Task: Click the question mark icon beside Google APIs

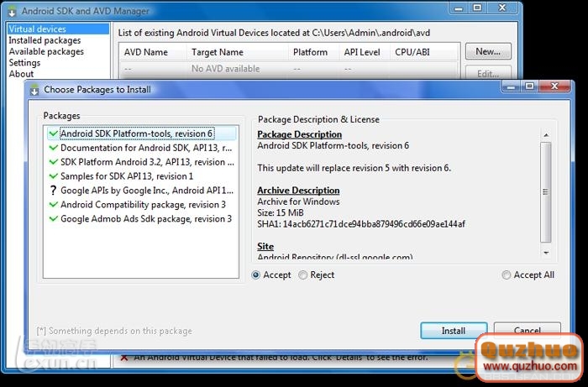Action: click(x=53, y=191)
